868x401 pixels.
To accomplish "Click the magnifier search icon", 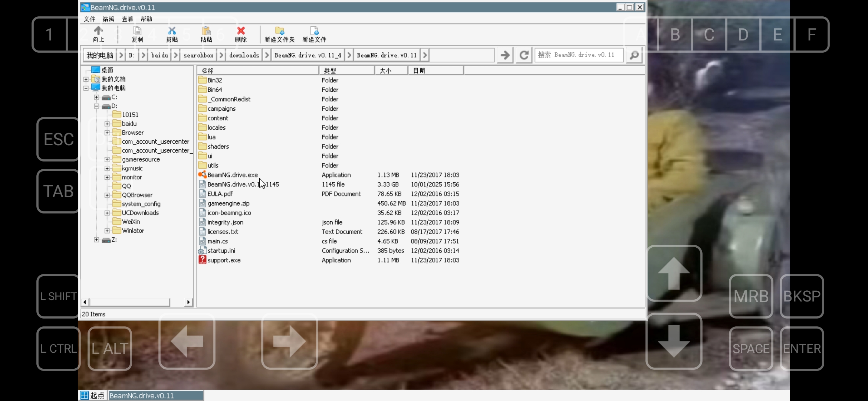I will [x=634, y=55].
